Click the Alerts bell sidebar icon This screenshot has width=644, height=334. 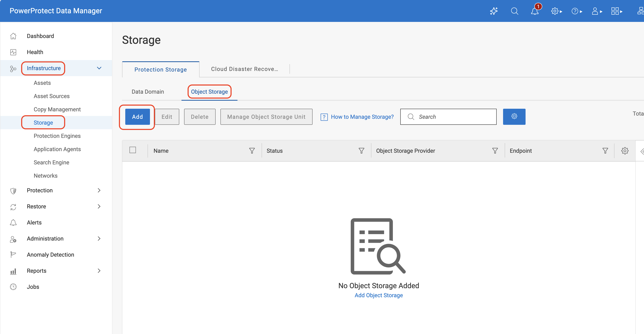(x=13, y=223)
